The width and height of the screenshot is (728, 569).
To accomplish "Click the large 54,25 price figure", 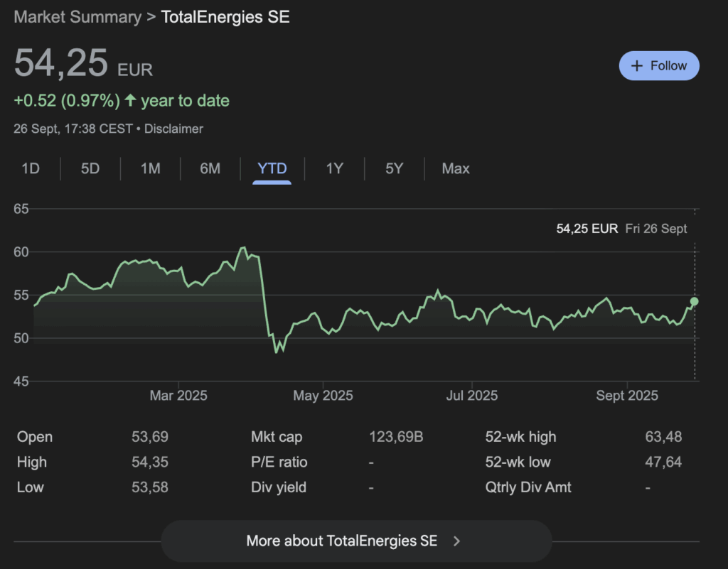I will [61, 63].
